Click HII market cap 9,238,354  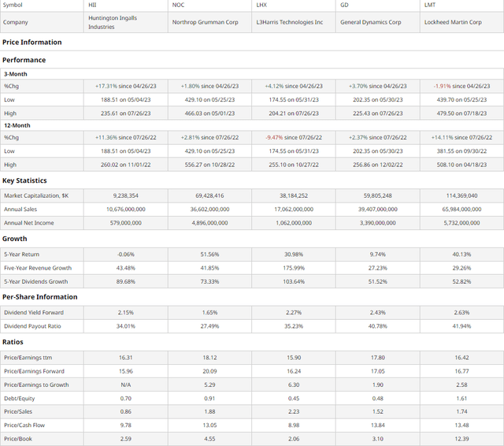tap(126, 195)
